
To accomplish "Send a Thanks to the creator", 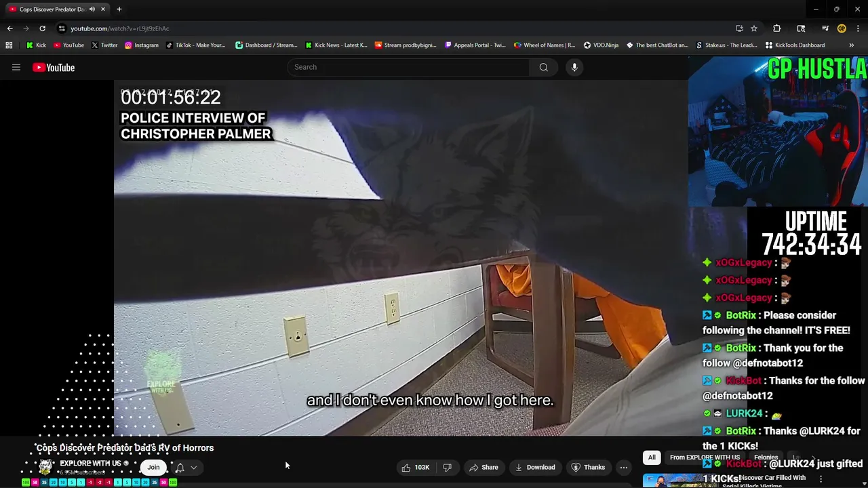I will pos(588,467).
